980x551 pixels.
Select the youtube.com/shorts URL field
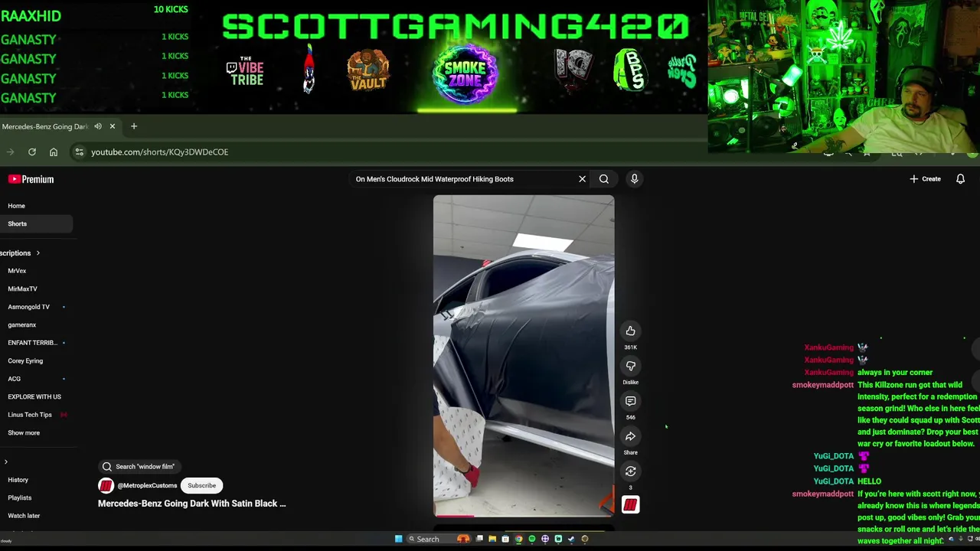coord(159,152)
